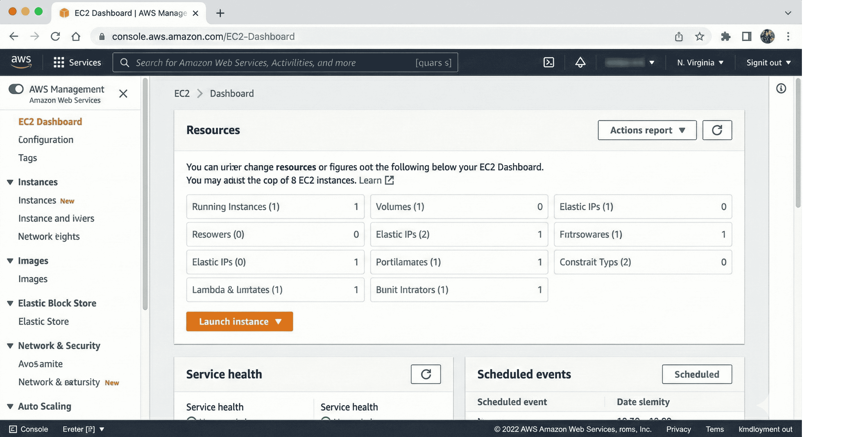The width and height of the screenshot is (868, 437).
Task: Bookmark this page with the star icon
Action: point(700,36)
